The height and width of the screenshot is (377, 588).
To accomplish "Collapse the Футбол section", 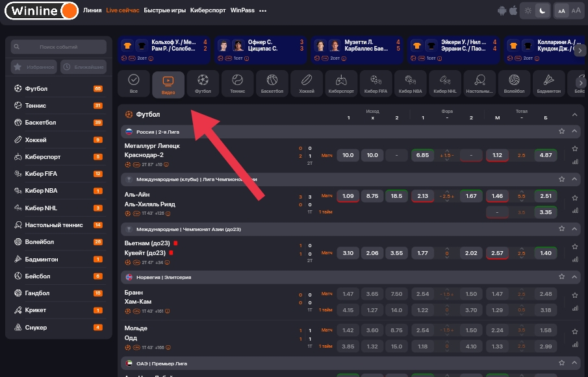I will coord(574,114).
